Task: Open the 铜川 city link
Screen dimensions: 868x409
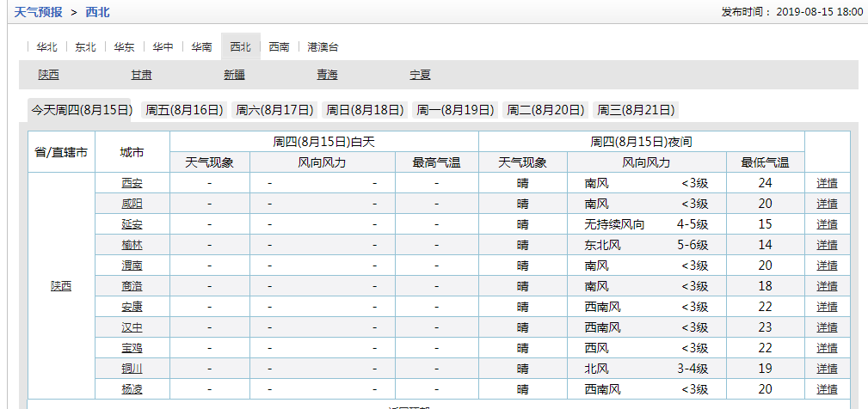Action: click(132, 369)
